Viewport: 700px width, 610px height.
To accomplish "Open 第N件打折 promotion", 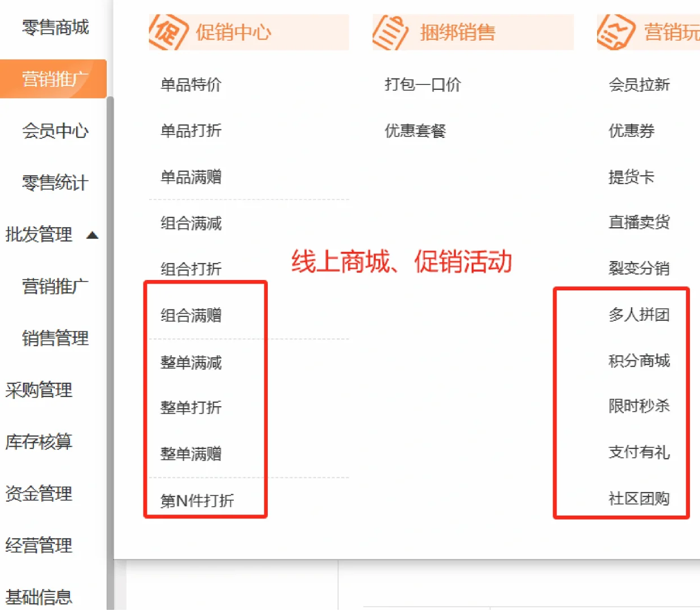I will click(197, 501).
